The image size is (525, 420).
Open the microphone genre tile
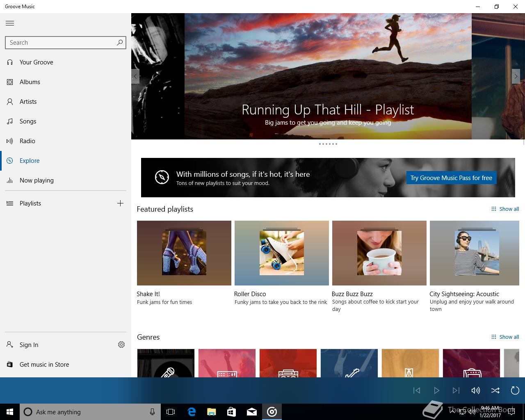point(166,363)
